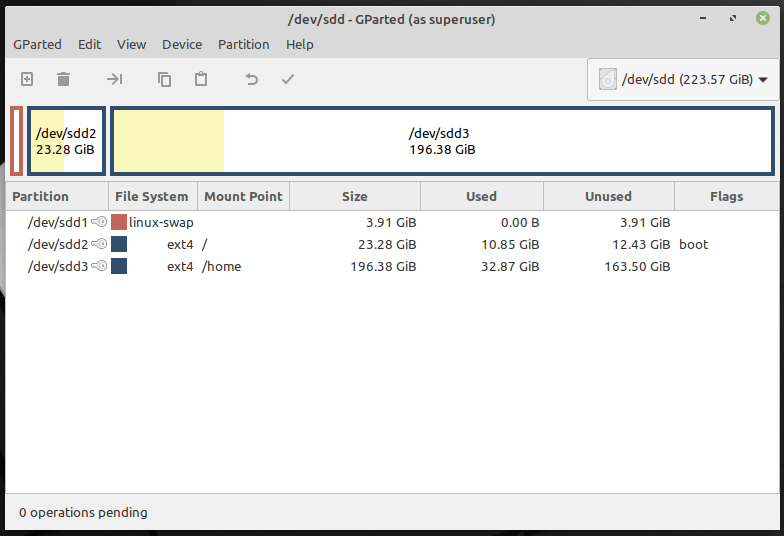Open the View menu
The width and height of the screenshot is (784, 536).
tap(131, 44)
